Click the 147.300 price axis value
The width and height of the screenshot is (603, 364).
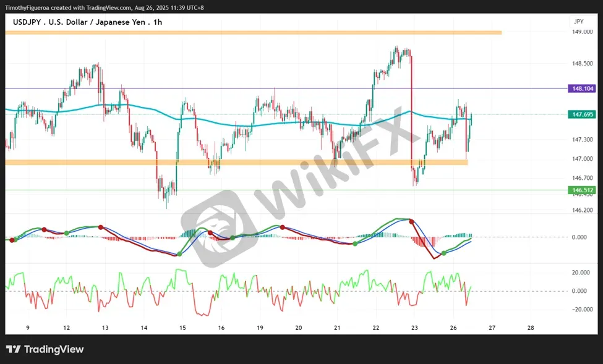point(582,140)
